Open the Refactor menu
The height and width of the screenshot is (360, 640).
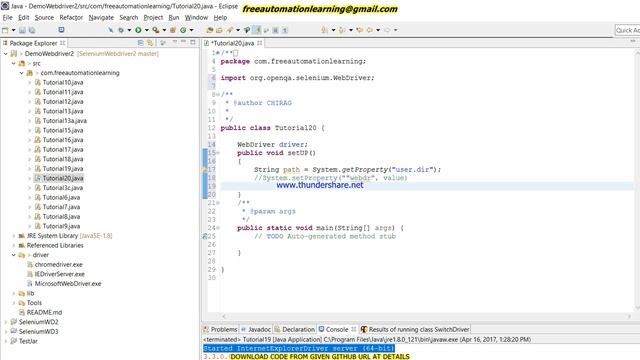pyautogui.click(x=71, y=18)
